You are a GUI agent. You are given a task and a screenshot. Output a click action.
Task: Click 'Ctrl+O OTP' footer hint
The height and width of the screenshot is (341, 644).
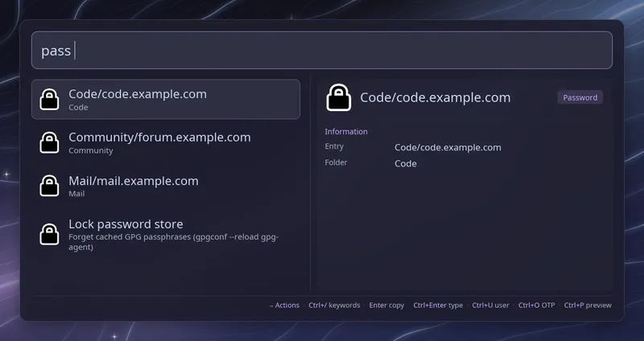536,306
